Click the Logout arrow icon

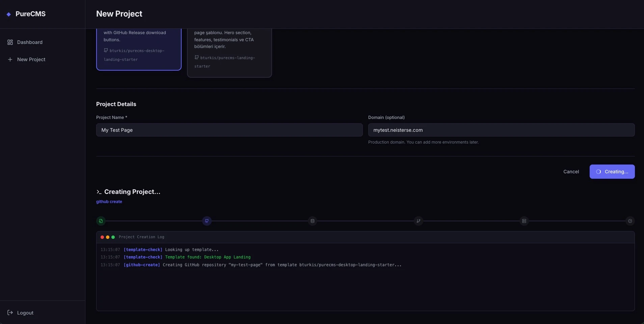[10, 313]
